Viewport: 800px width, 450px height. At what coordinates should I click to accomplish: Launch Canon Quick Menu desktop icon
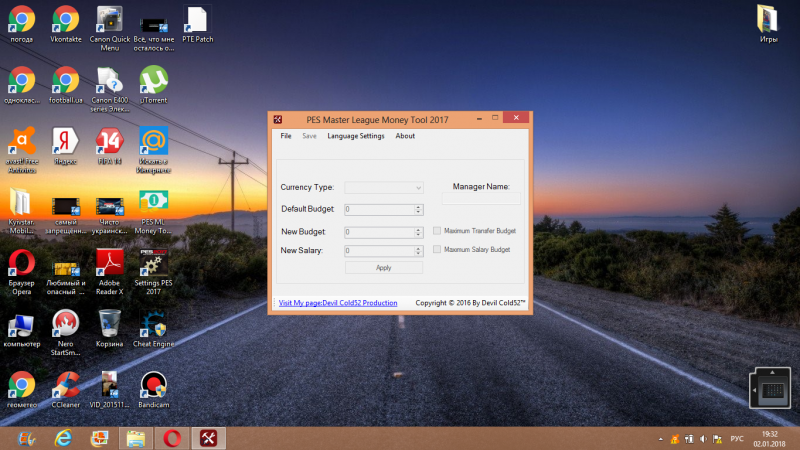click(x=110, y=28)
